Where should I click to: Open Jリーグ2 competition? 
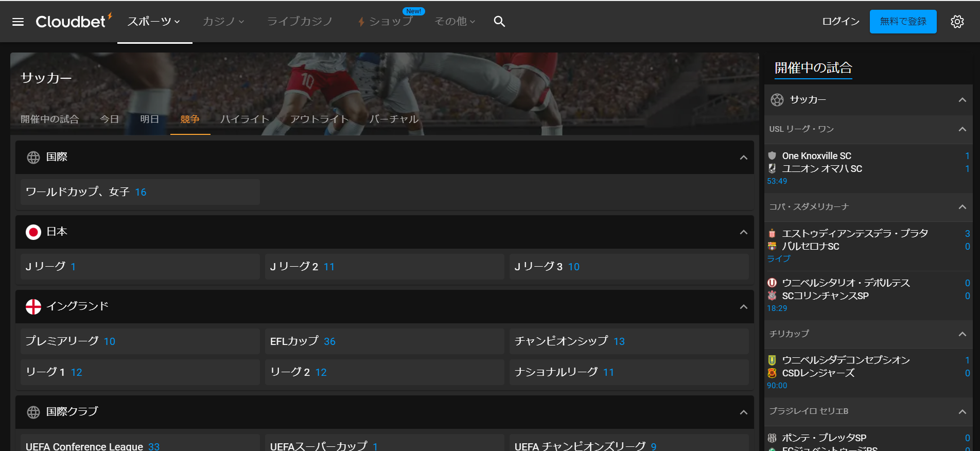coord(384,267)
